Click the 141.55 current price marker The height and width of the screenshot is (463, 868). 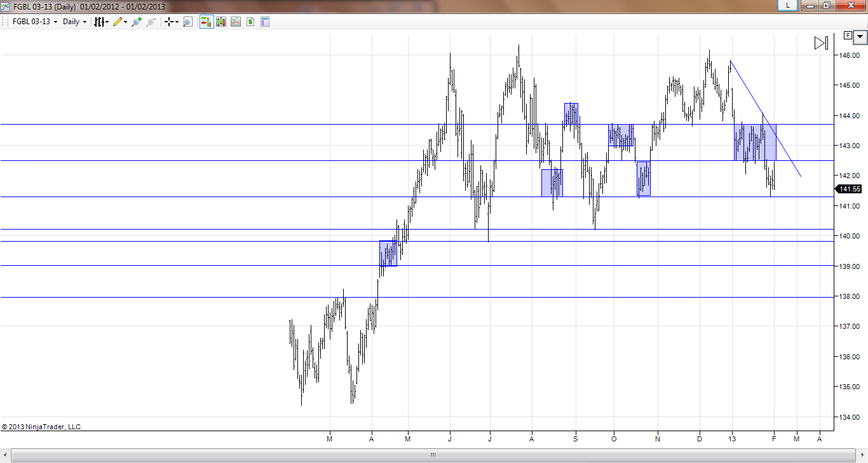[x=850, y=189]
